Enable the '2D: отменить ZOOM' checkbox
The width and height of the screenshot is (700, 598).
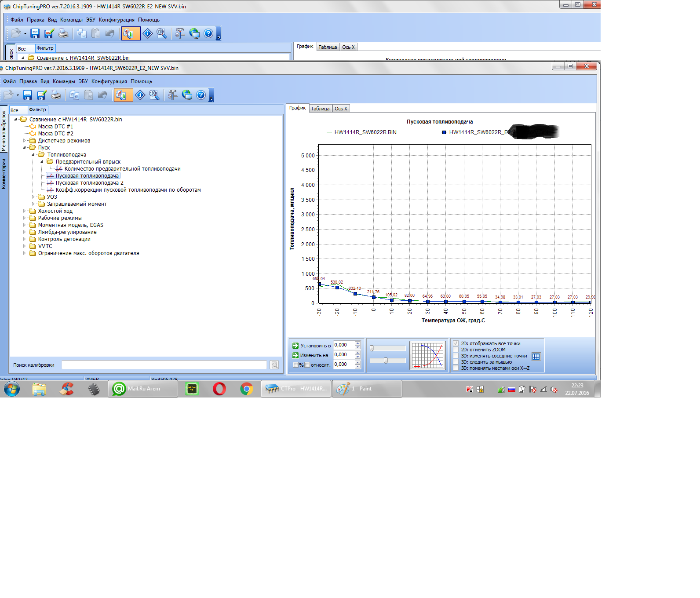click(x=456, y=350)
